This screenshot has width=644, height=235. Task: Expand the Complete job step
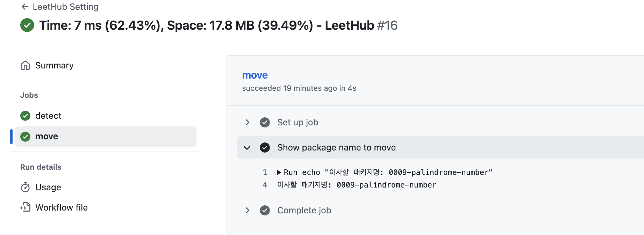tap(247, 210)
